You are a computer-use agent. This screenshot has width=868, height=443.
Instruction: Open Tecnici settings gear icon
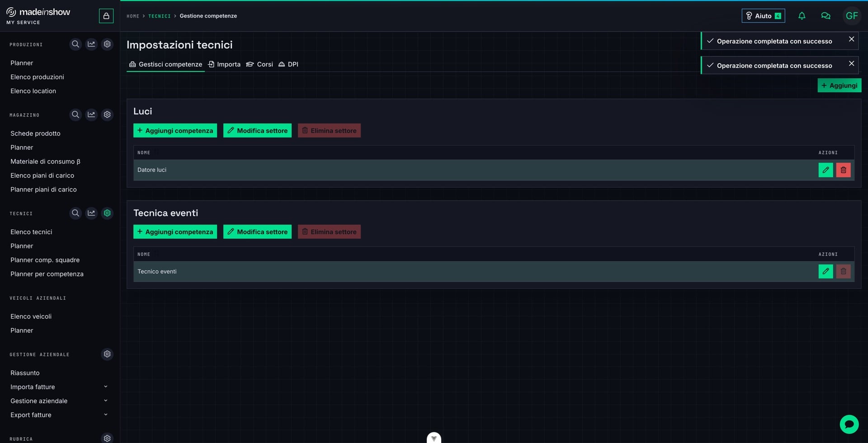[x=107, y=213]
